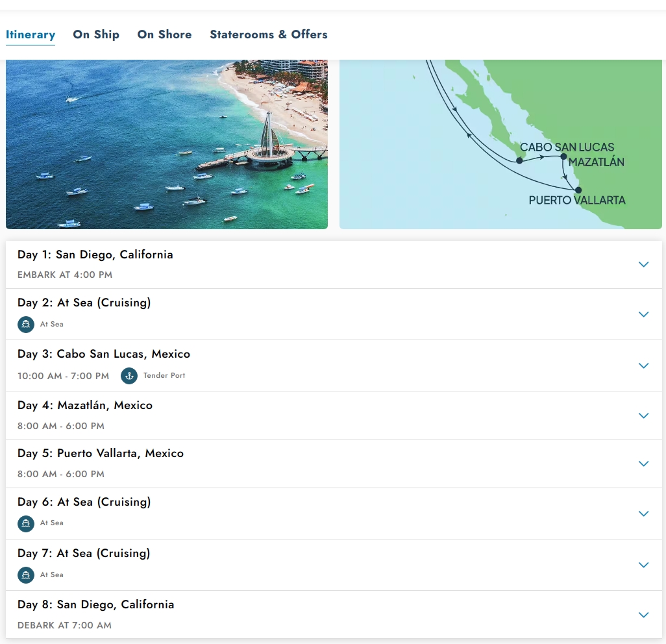Go to Staterooms & Offers tab
Screen dimensions: 666x644
(x=268, y=34)
